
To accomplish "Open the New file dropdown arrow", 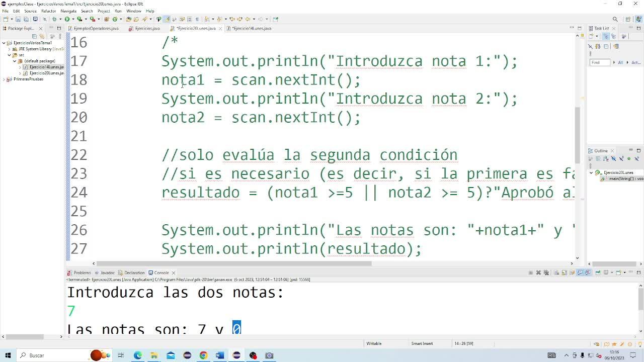I will (11, 19).
